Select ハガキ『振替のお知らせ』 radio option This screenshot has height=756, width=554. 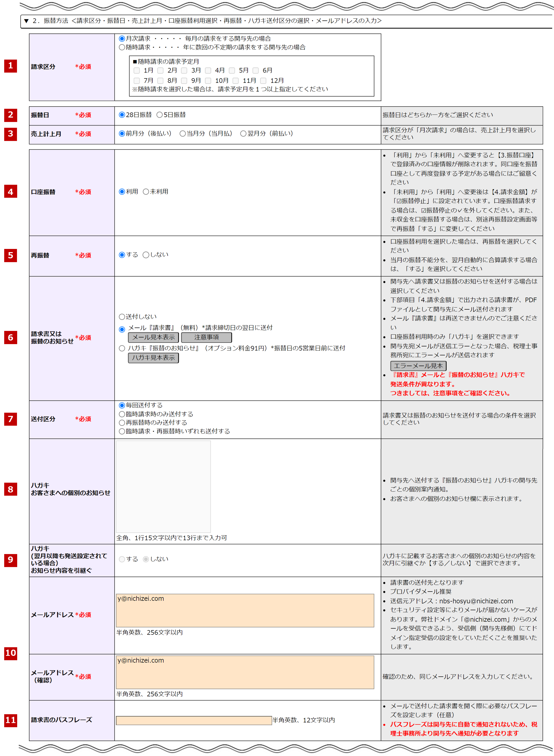(122, 348)
